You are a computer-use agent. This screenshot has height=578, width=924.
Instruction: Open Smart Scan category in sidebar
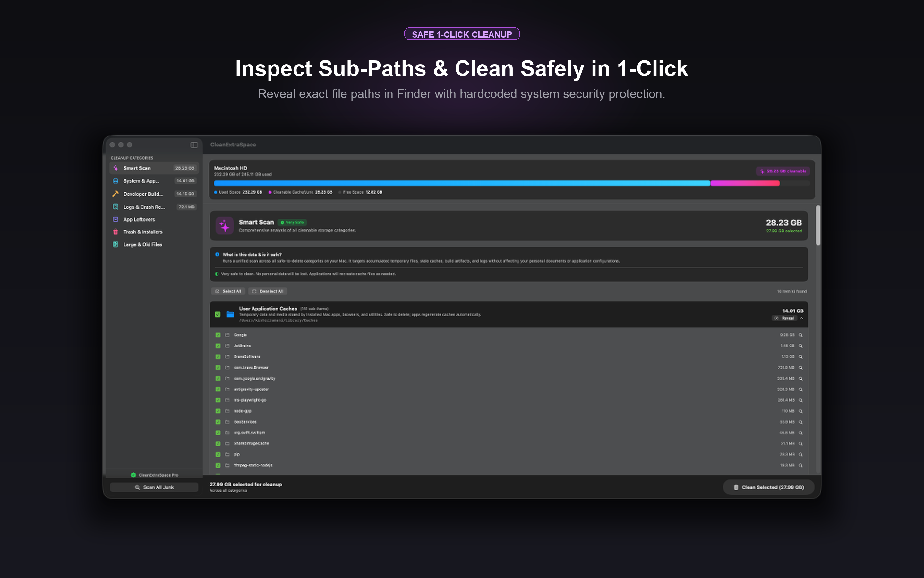tap(154, 168)
